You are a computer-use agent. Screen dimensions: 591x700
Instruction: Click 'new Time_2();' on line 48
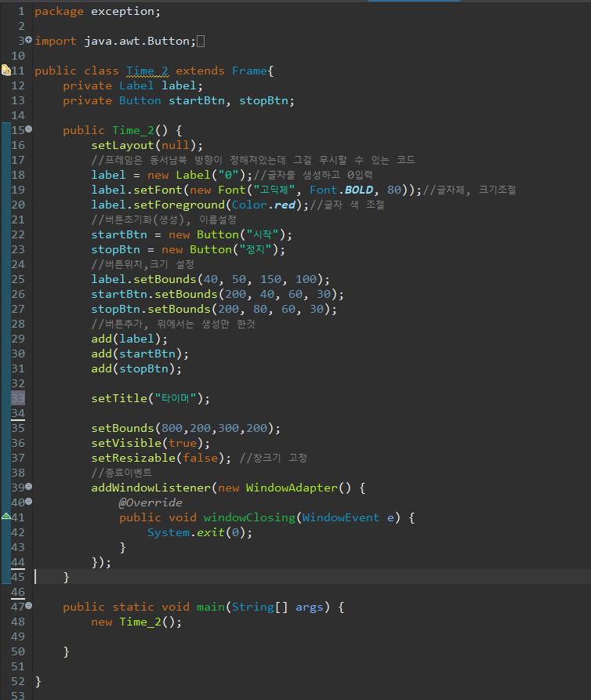pos(136,622)
